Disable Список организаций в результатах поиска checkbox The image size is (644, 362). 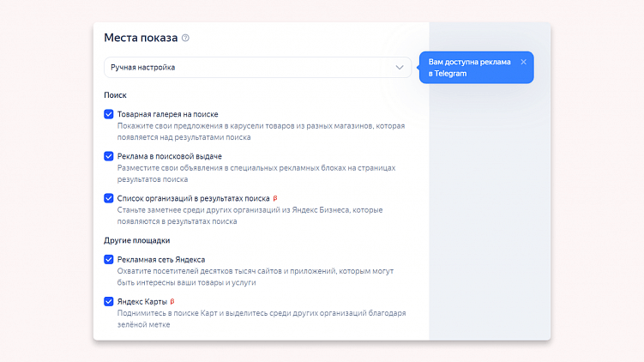click(x=108, y=198)
